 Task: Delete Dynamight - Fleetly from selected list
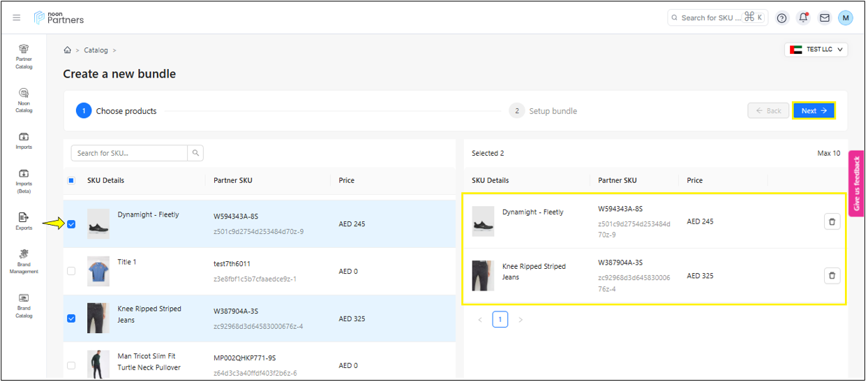pyautogui.click(x=831, y=221)
